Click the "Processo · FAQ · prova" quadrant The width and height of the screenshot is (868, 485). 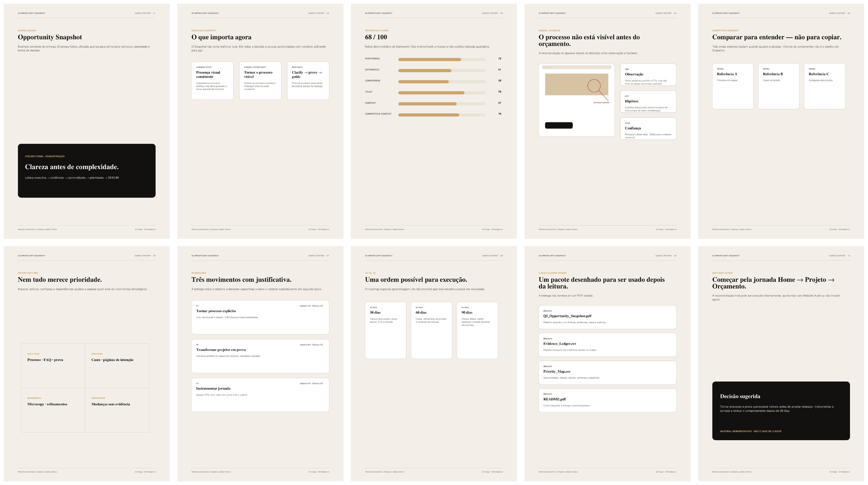tap(53, 365)
